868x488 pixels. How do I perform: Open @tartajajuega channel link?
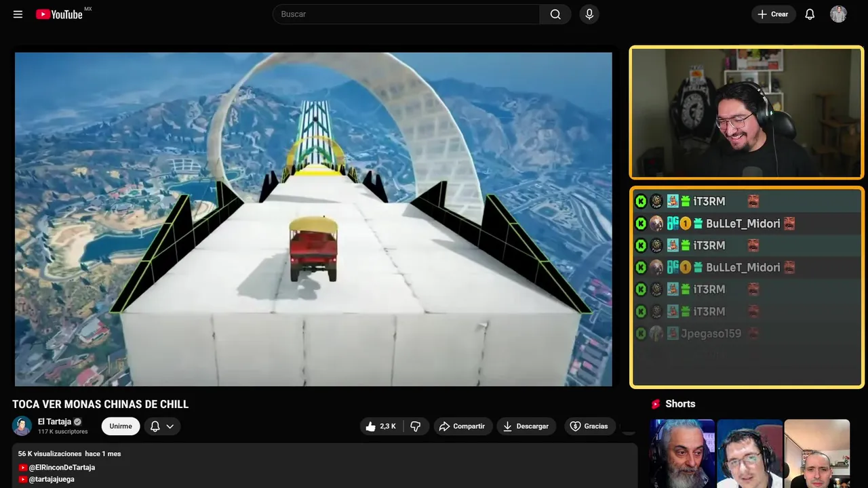coord(52,479)
